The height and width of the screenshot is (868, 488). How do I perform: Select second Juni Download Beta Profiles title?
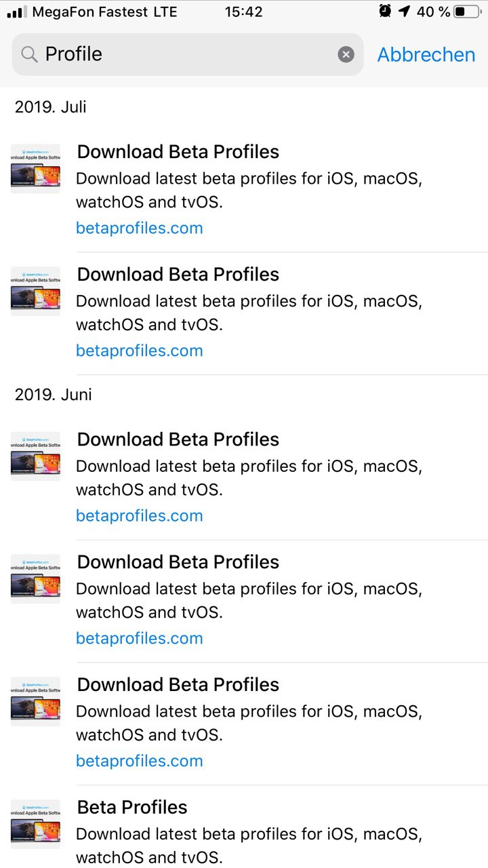tap(178, 561)
